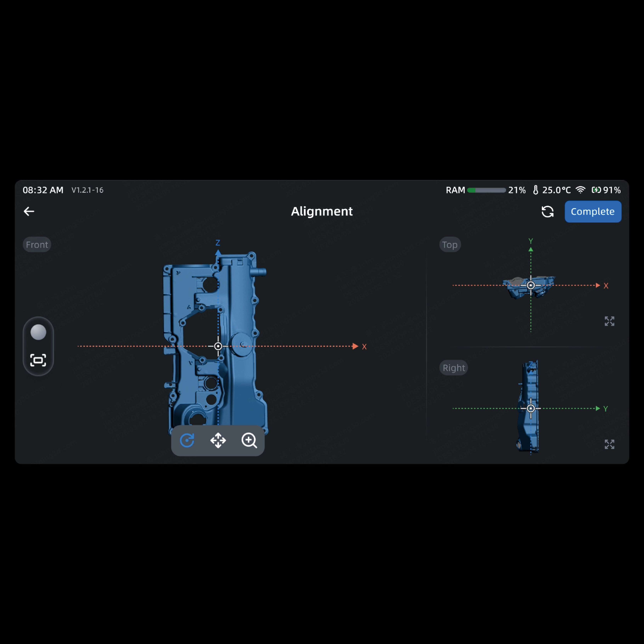The width and height of the screenshot is (644, 644).
Task: Click the origin crosshair in Top view
Action: [x=531, y=285]
